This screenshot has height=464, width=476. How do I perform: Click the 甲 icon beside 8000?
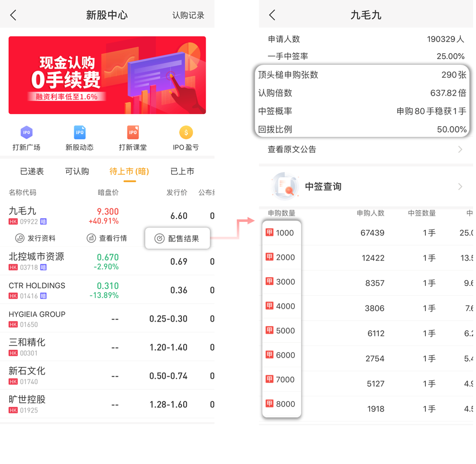269,404
